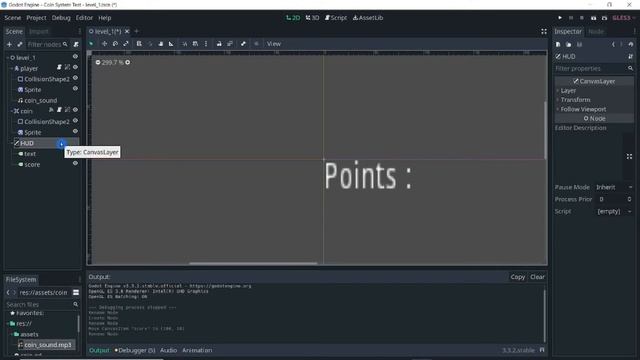Viewport: 640px width, 360px height.
Task: Click Filter properties search field
Action: [594, 69]
